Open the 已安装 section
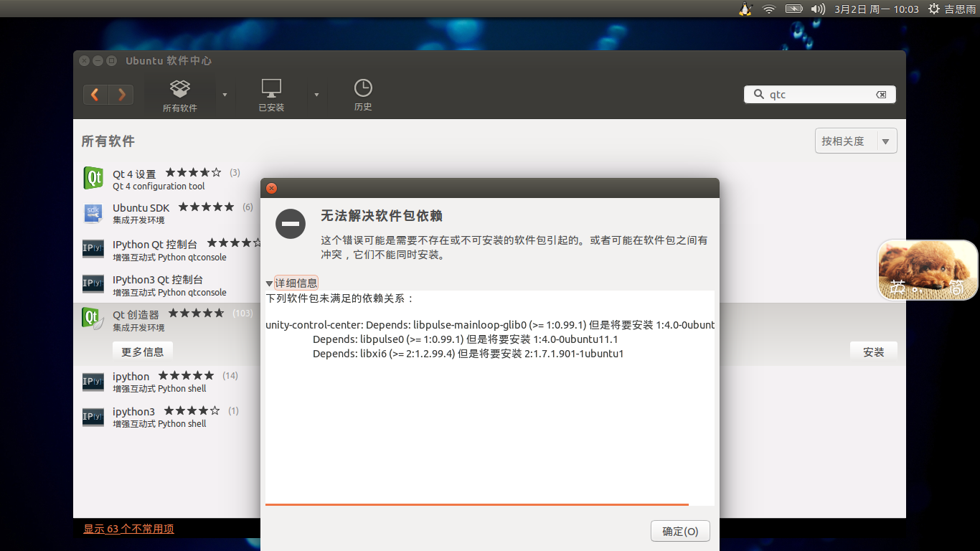Viewport: 980px width, 551px height. tap(271, 96)
